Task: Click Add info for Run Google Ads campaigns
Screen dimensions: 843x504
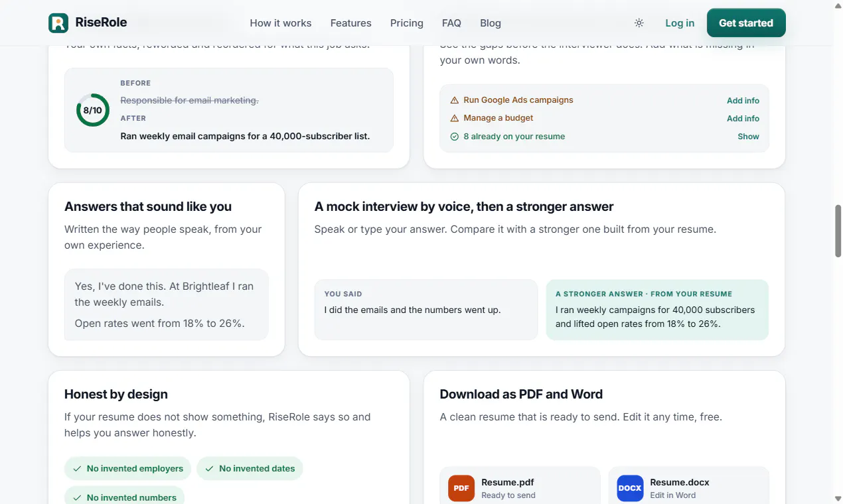Action: (743, 101)
